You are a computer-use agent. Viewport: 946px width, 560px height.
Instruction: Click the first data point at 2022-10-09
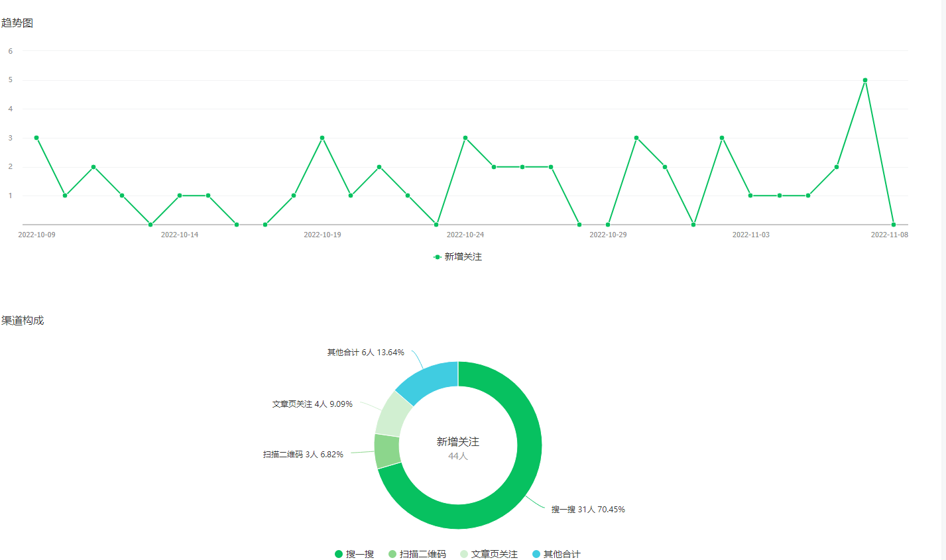tap(36, 138)
